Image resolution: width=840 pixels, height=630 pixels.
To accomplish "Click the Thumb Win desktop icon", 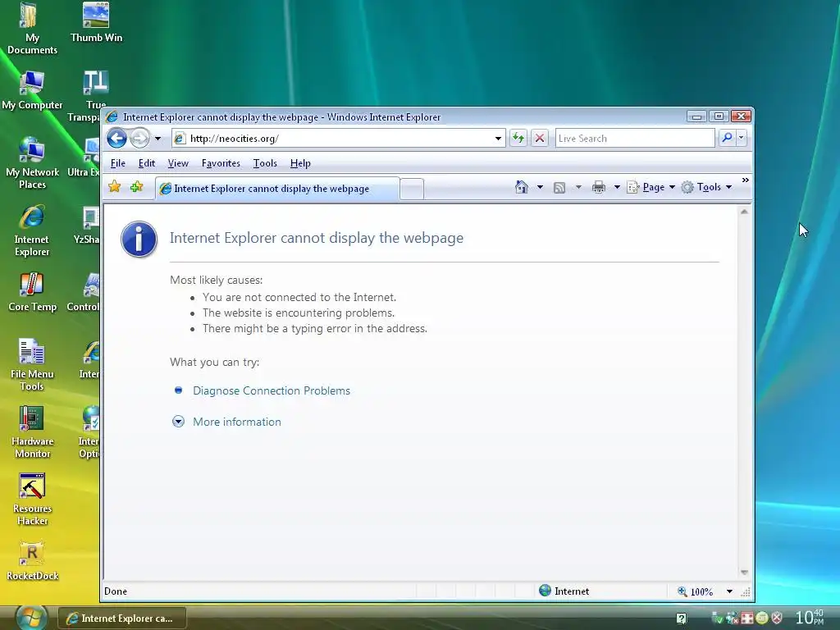I will 97,22.
